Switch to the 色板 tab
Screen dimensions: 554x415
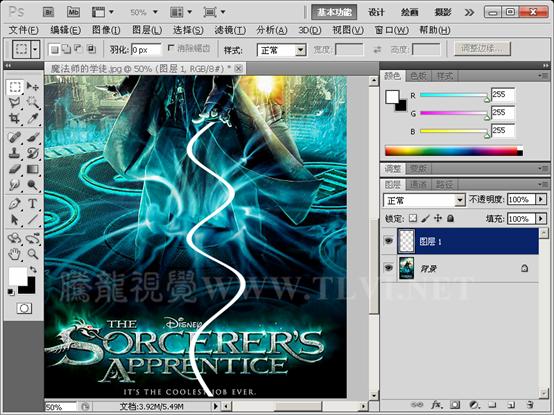418,76
